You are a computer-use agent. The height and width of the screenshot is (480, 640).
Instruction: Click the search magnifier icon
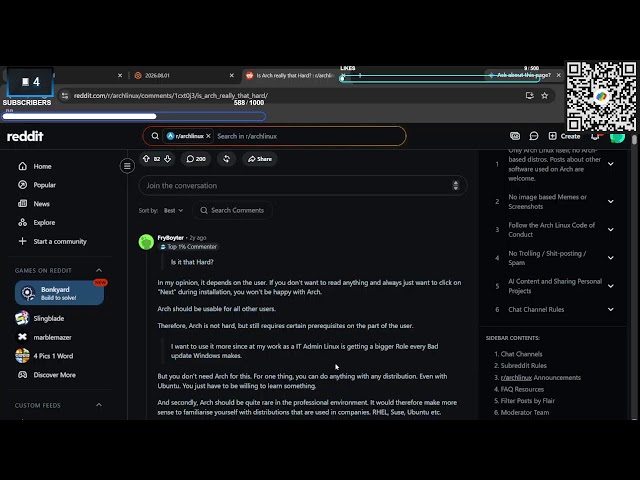(x=155, y=136)
